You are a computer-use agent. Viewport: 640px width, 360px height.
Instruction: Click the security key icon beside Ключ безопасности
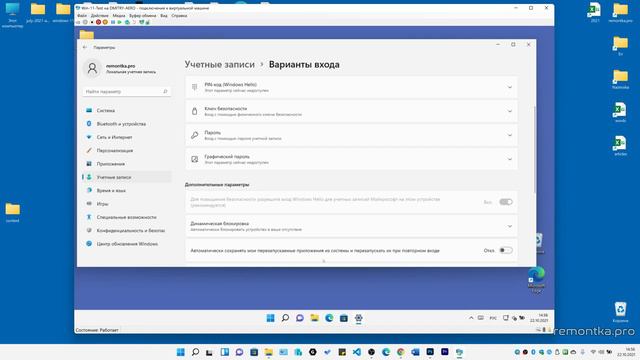pyautogui.click(x=195, y=111)
